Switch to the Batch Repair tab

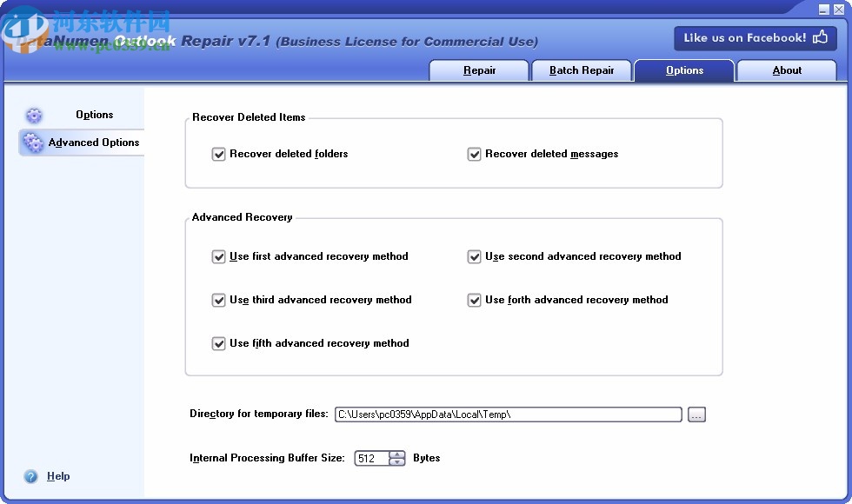click(x=581, y=70)
